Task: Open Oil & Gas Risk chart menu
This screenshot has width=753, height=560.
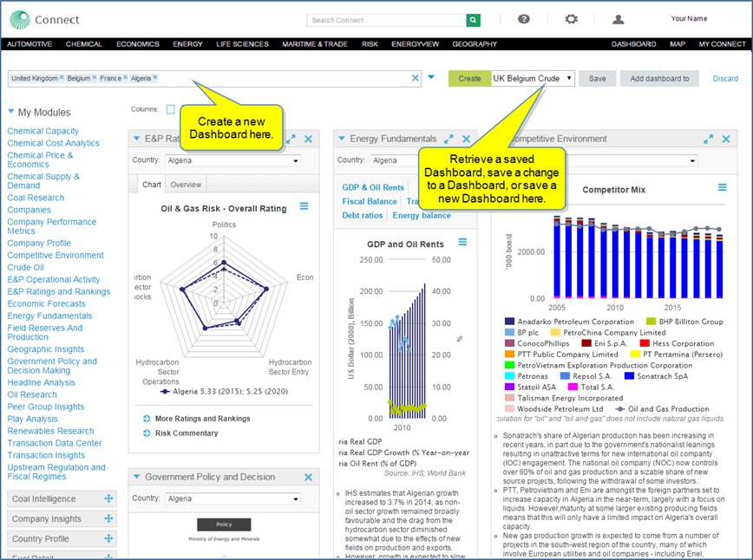Action: 304,206
